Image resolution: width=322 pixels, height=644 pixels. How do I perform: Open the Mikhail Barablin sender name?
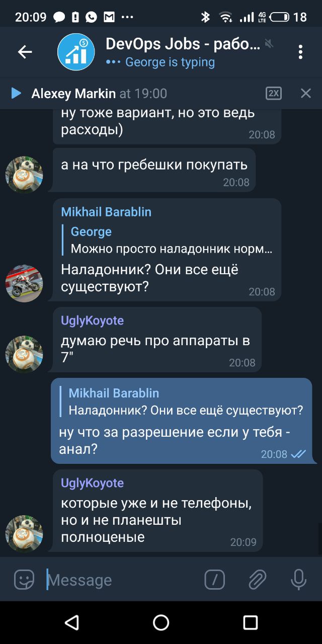106,212
